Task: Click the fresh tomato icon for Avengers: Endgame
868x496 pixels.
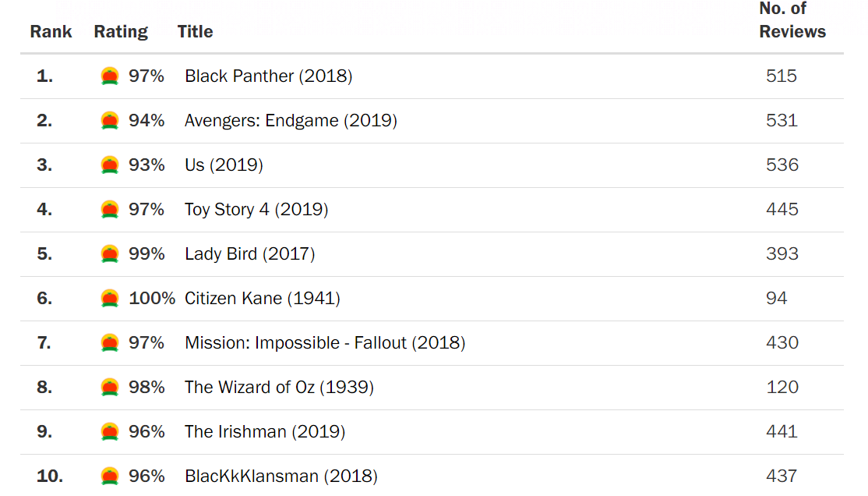Action: coord(110,120)
